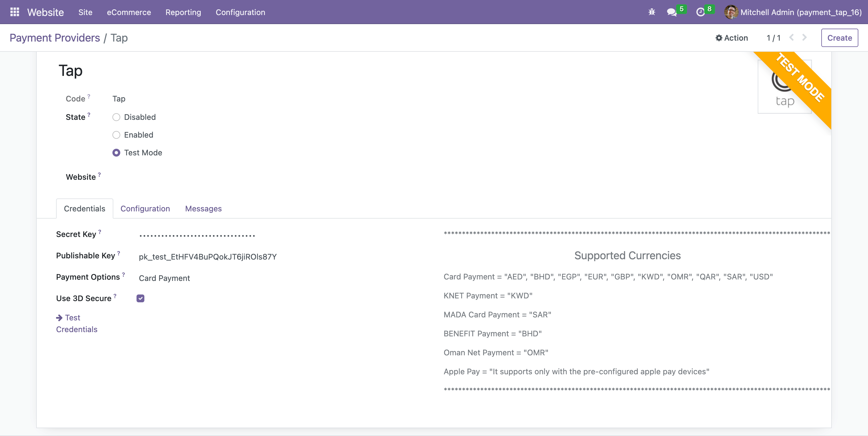Show help tooltip next to Payment Options
The height and width of the screenshot is (436, 868).
pyautogui.click(x=123, y=274)
